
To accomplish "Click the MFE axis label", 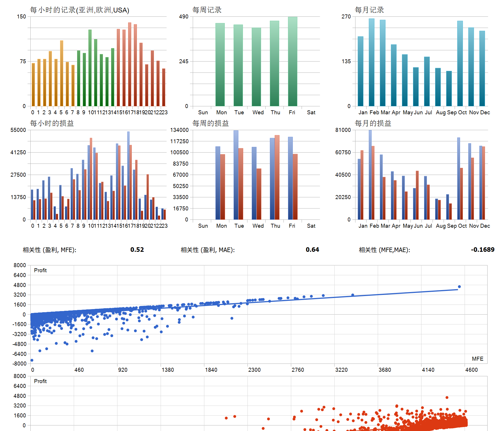I will tap(477, 359).
